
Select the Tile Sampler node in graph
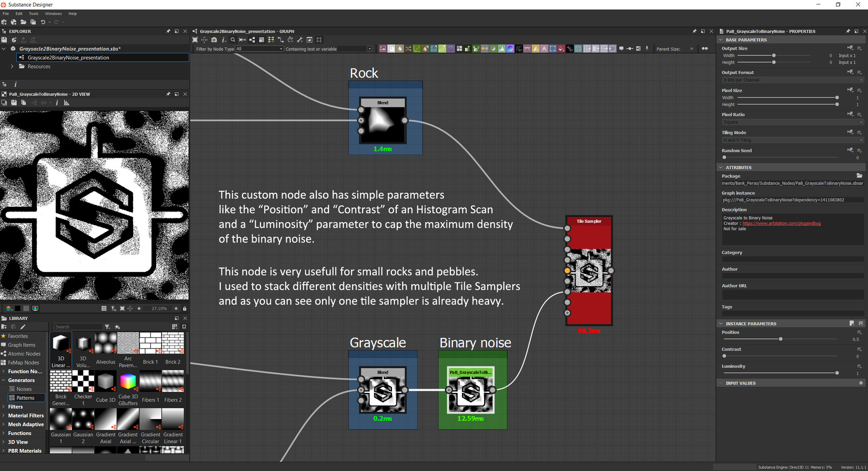(589, 270)
